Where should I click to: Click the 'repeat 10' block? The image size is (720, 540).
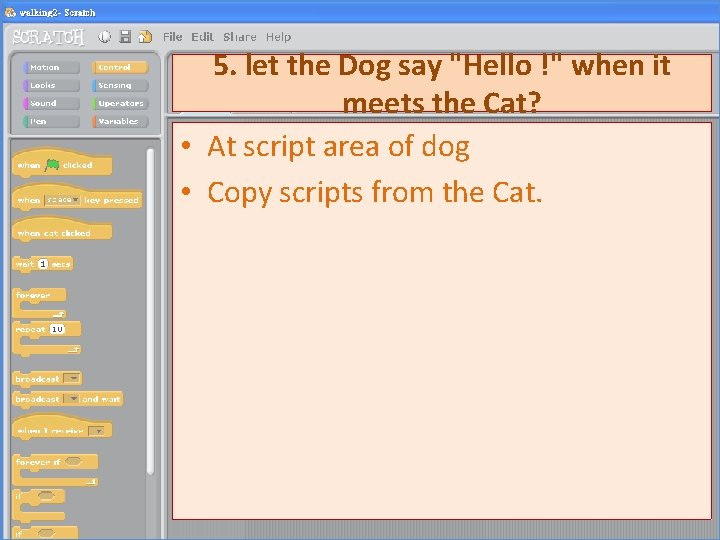46,338
